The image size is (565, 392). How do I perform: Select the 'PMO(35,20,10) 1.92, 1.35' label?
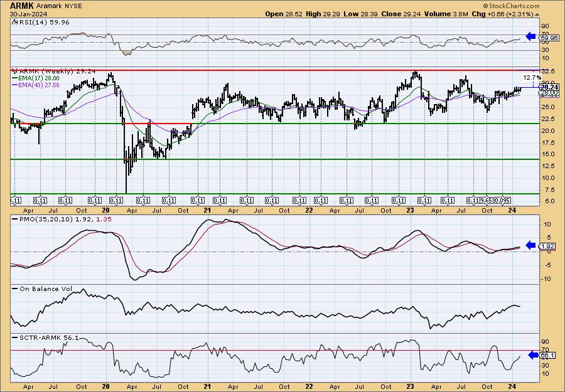(62, 219)
